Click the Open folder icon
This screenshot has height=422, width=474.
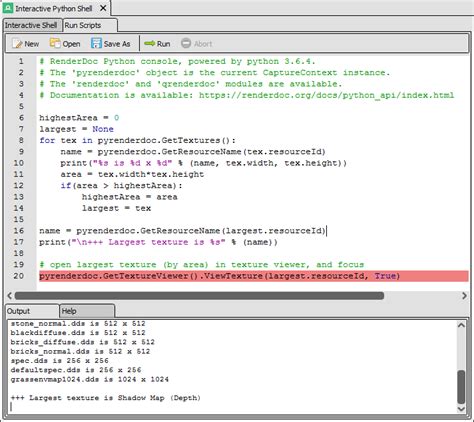pyautogui.click(x=55, y=43)
